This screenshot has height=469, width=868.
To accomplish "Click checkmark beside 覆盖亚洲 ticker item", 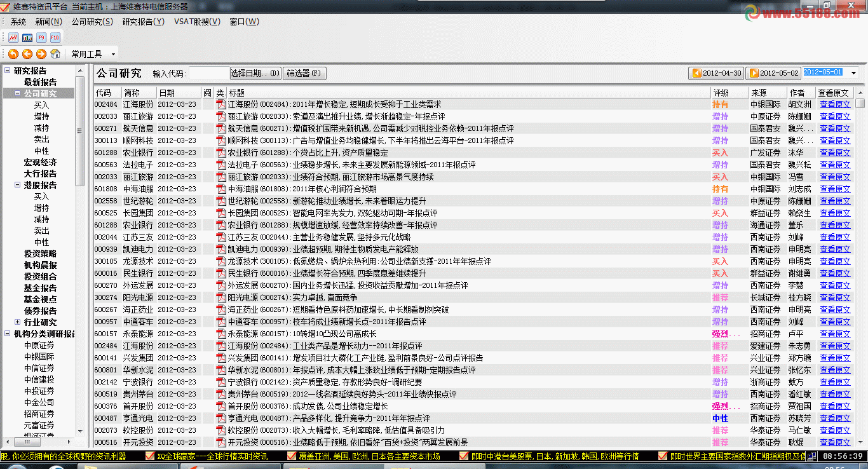I will point(292,456).
